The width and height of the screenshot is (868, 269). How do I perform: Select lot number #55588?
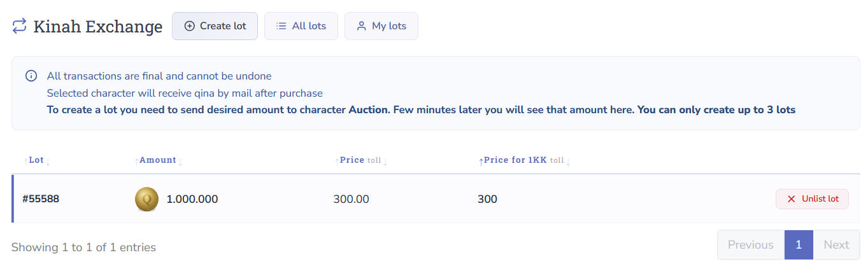41,199
